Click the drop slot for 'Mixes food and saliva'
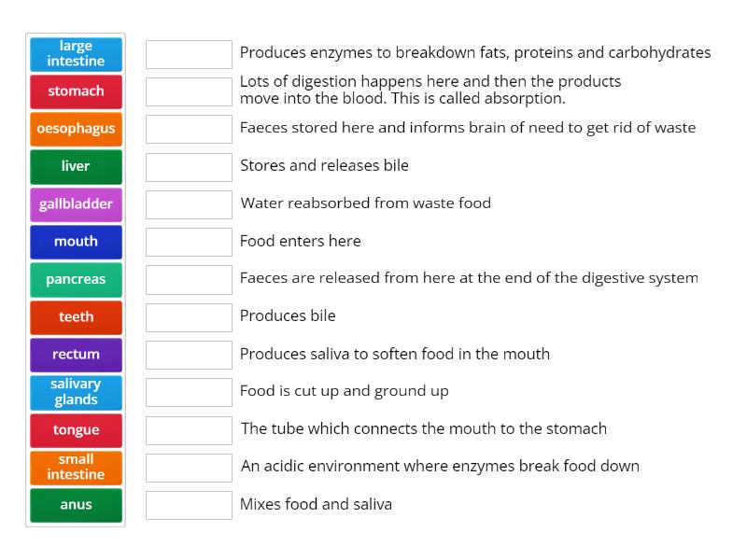Image resolution: width=747 pixels, height=560 pixels. click(x=189, y=505)
